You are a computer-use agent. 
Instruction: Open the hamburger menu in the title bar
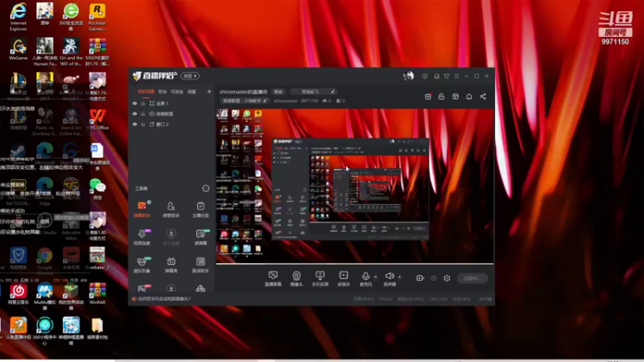click(x=456, y=76)
